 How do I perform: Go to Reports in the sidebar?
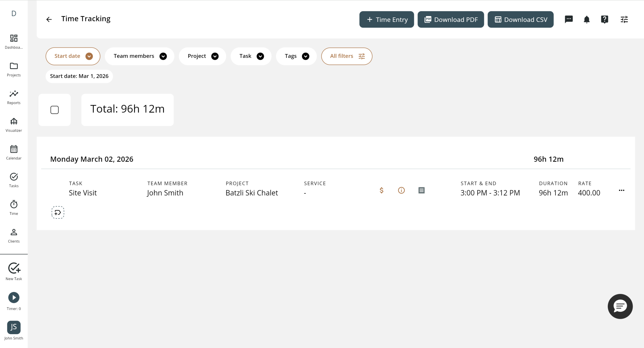pos(14,97)
